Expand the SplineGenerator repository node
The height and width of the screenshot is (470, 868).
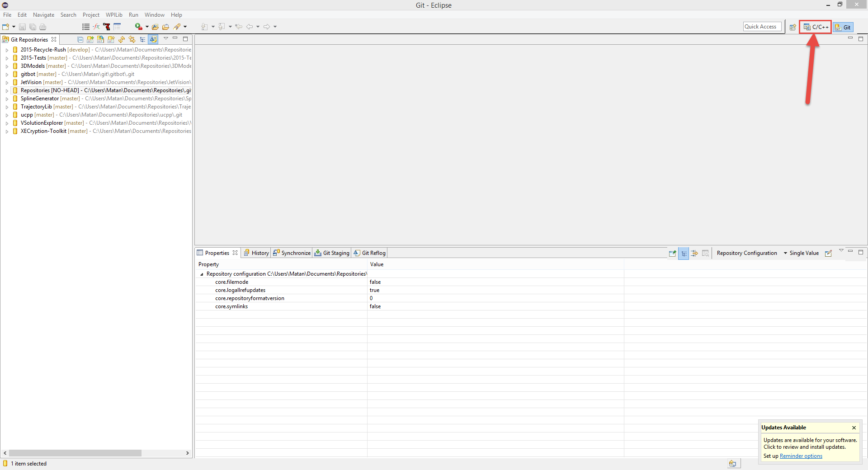7,99
